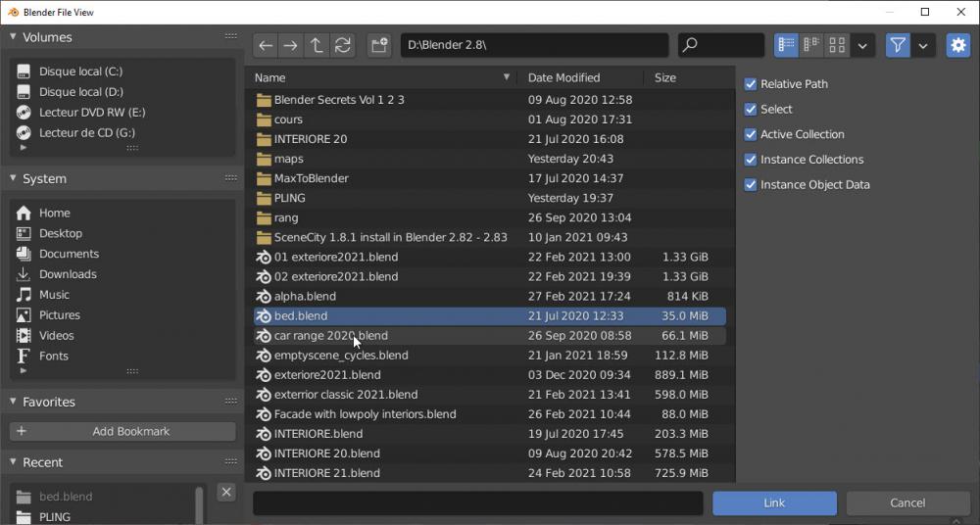Switch to thumbnail display mode

click(837, 46)
